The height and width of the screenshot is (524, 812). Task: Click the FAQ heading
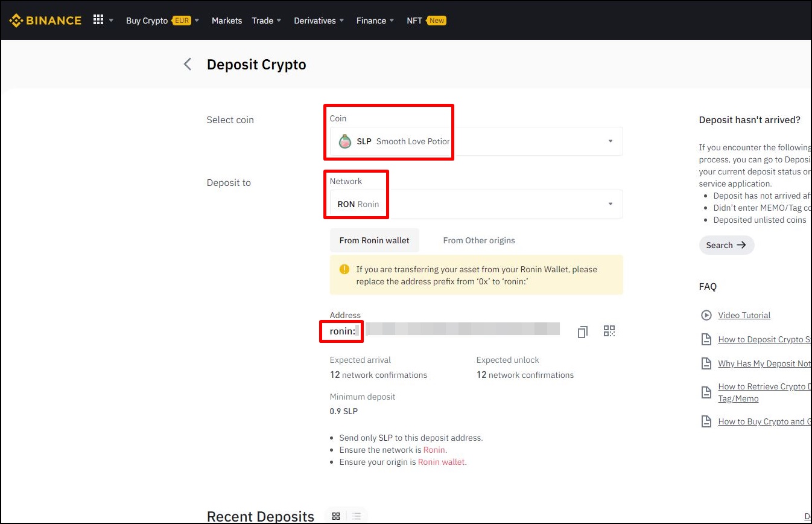coord(708,286)
